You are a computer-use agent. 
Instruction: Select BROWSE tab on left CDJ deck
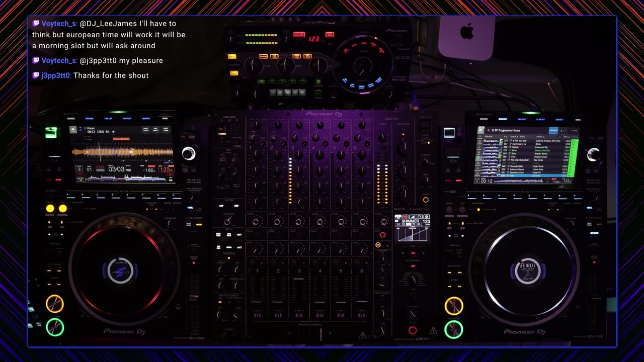(90, 119)
